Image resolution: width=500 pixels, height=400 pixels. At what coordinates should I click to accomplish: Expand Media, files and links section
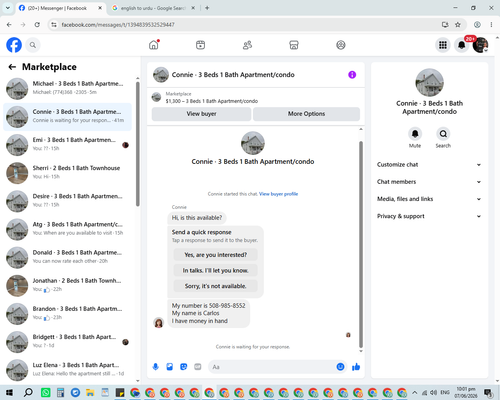point(429,199)
